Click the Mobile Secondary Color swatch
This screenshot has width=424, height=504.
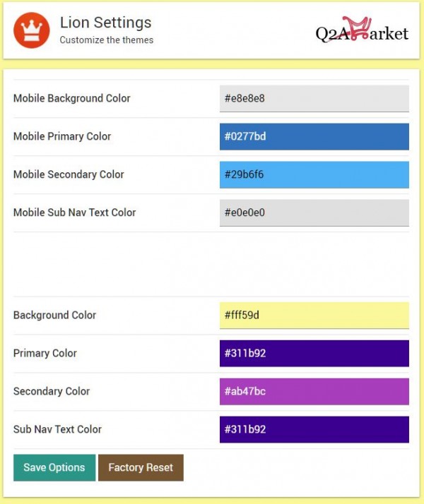click(x=314, y=174)
